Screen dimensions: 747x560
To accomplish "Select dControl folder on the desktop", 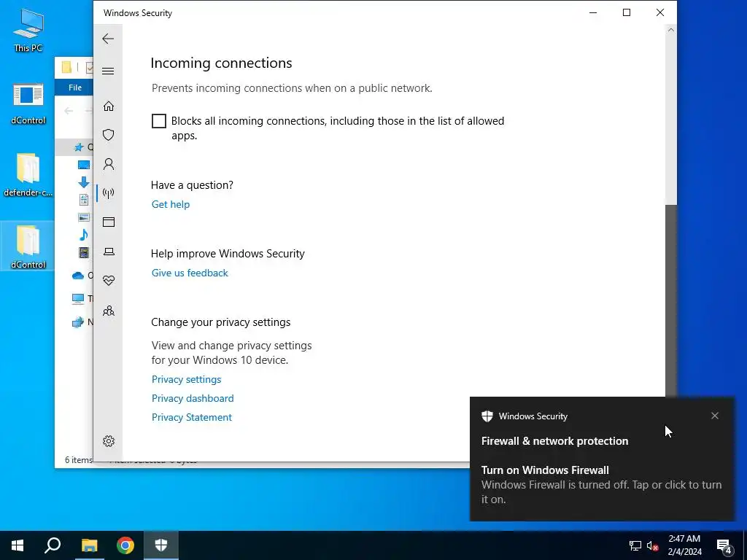I will [x=28, y=247].
